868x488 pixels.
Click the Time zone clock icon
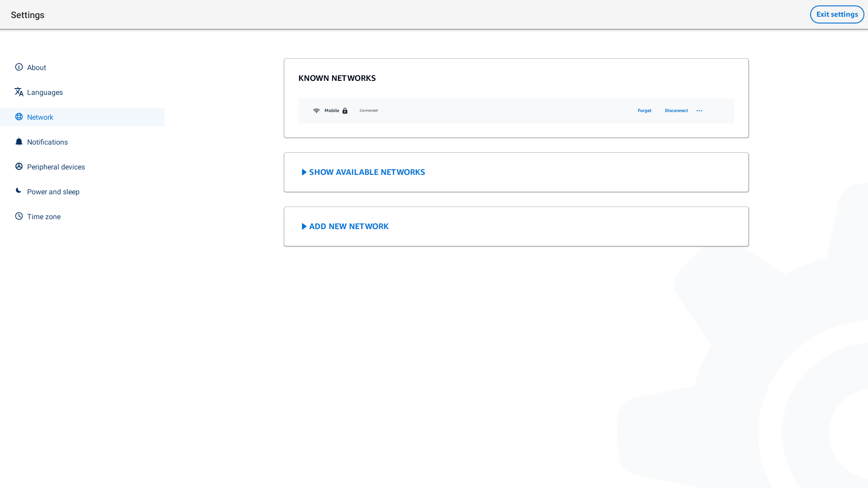[19, 216]
